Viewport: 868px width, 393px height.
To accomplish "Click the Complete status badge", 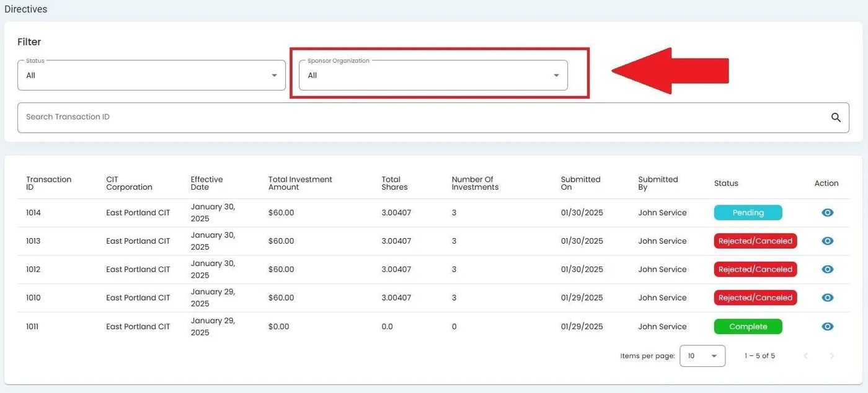I will [748, 327].
